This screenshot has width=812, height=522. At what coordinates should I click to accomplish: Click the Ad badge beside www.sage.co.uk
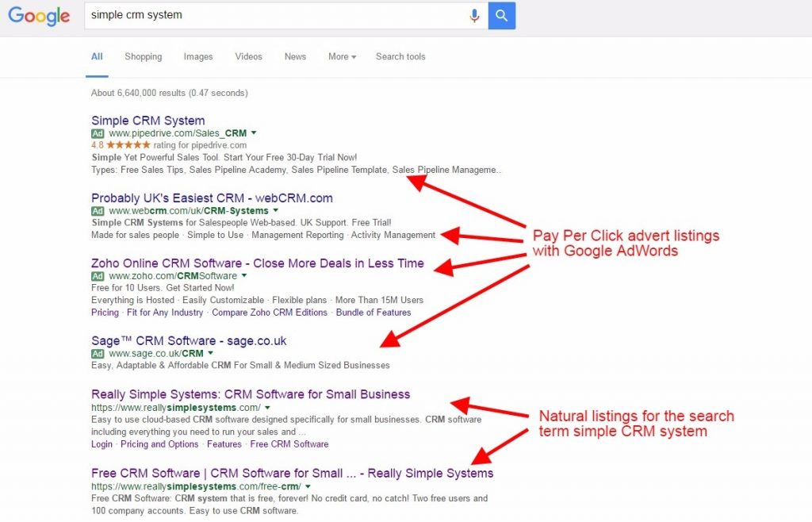pos(98,354)
